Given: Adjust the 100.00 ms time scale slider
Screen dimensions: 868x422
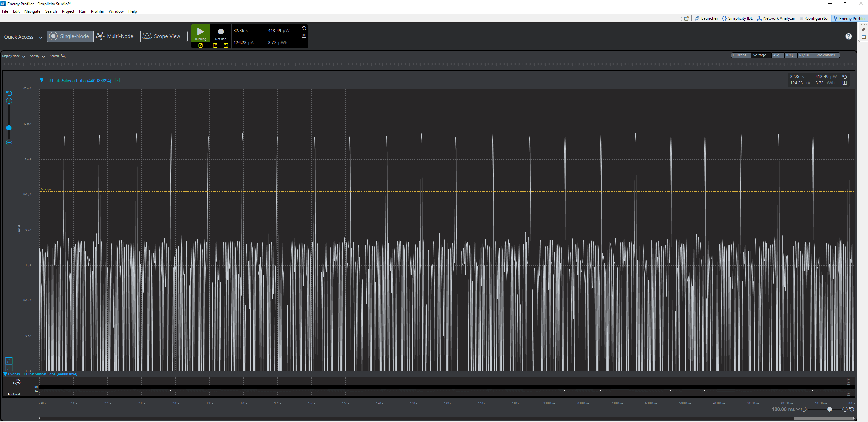Looking at the screenshot, I should (x=829, y=409).
